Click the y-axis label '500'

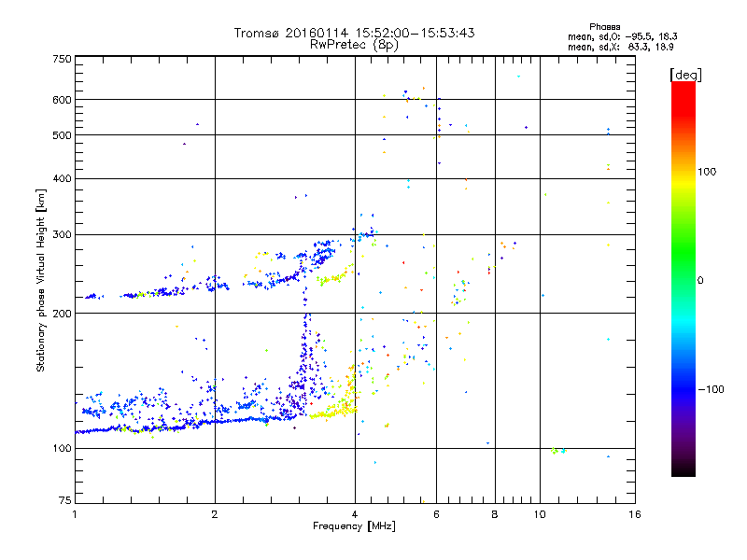[x=63, y=135]
